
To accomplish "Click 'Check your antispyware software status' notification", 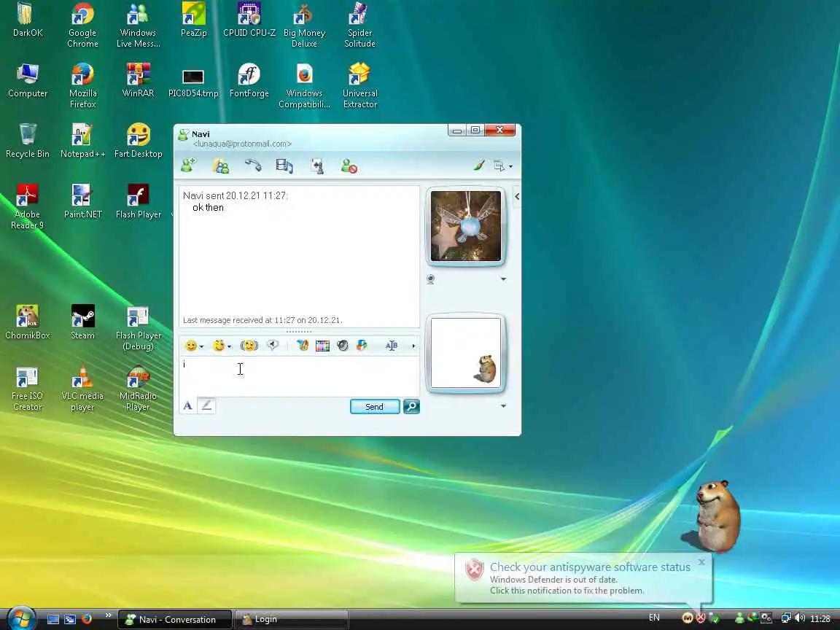I will coord(590,567).
